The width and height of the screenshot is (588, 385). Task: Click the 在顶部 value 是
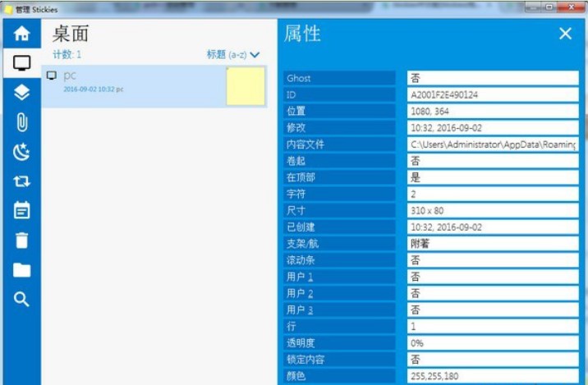click(493, 177)
